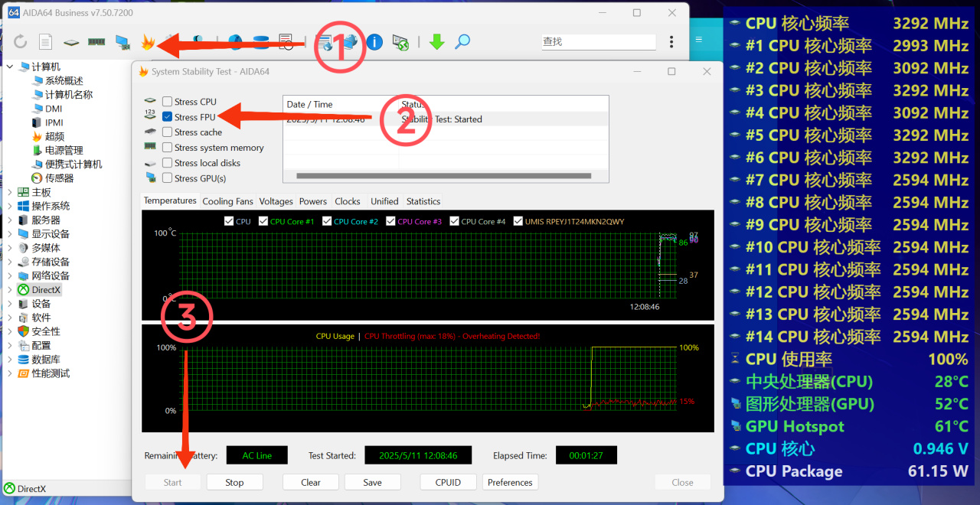Click the Save button

(x=373, y=482)
